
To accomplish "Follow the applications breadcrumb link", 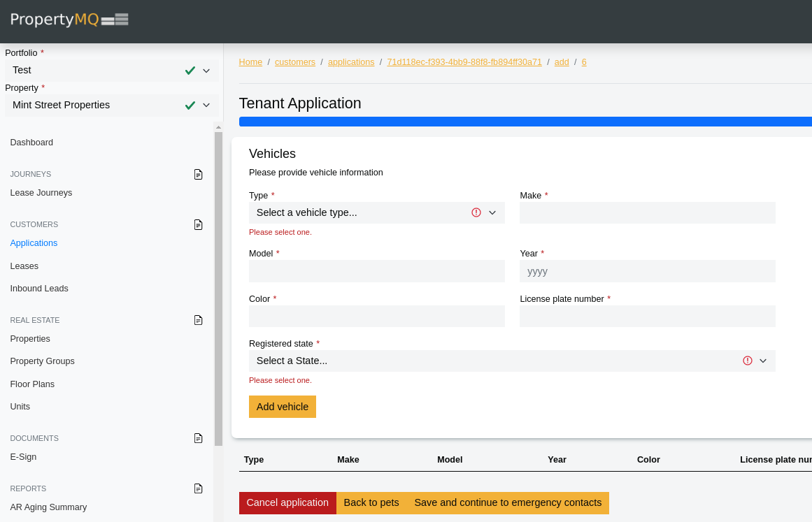I will (351, 62).
